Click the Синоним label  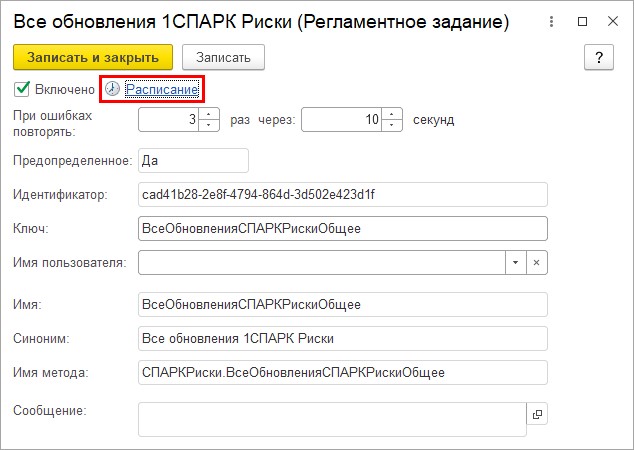tap(41, 338)
